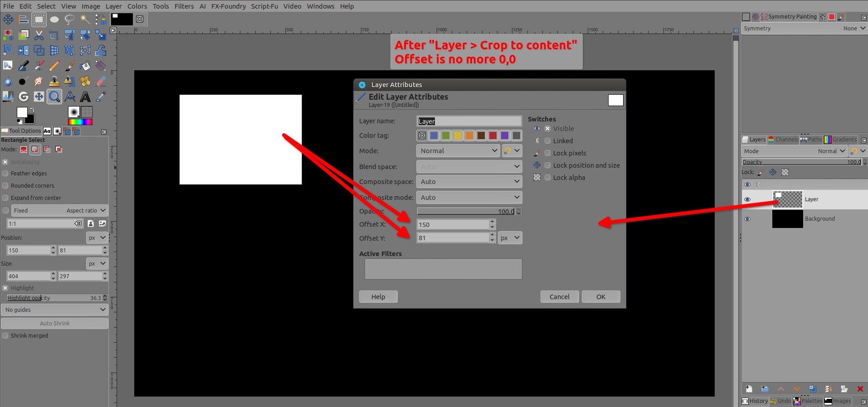The width and height of the screenshot is (868, 407).
Task: Choose the blue color tag swatch
Action: point(434,136)
